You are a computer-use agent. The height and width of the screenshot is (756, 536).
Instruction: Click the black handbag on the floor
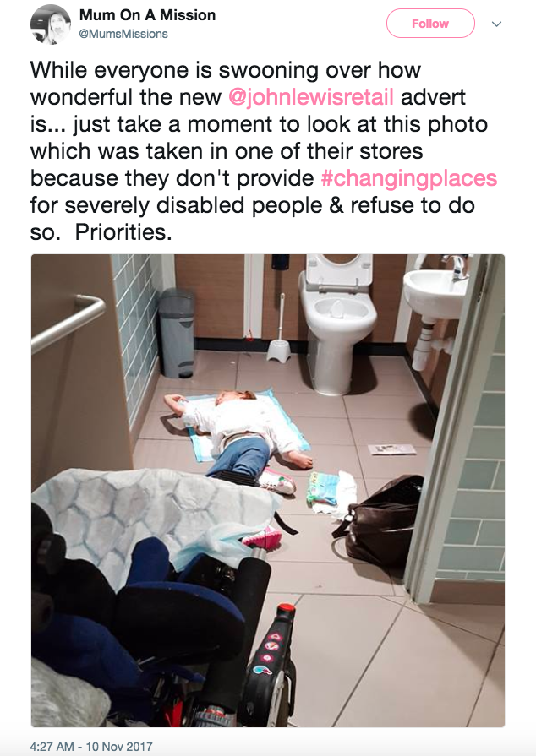(380, 520)
